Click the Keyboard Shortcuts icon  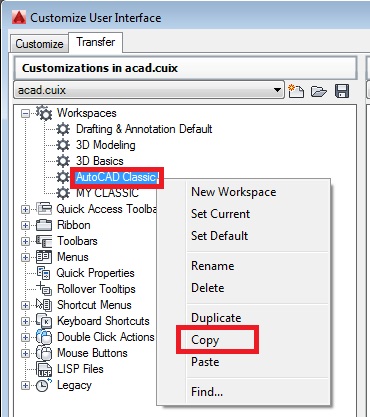[x=44, y=321]
